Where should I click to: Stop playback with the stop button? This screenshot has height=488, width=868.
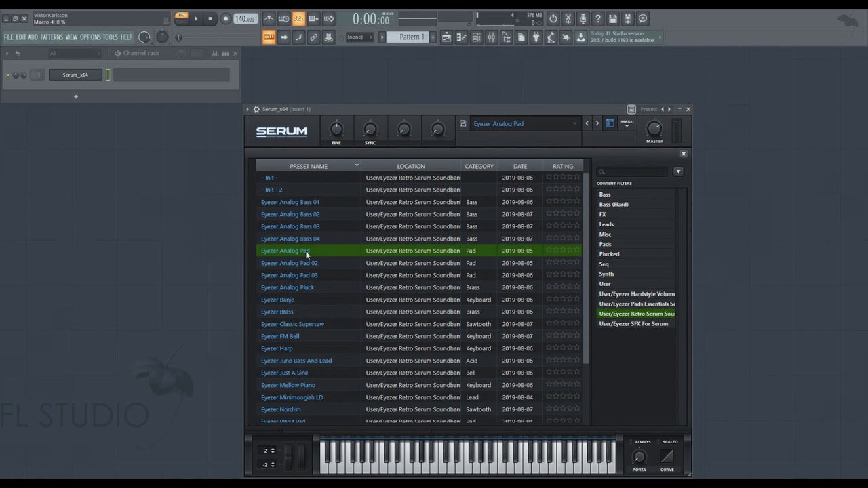(210, 19)
